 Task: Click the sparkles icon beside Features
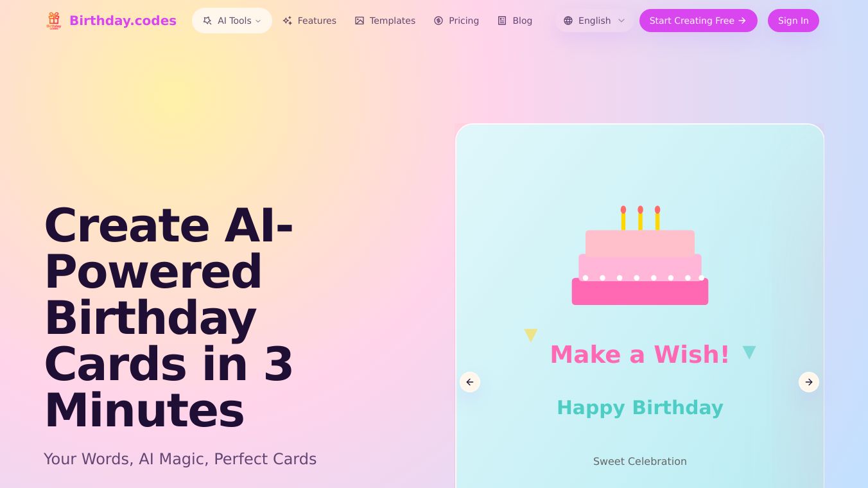point(287,21)
